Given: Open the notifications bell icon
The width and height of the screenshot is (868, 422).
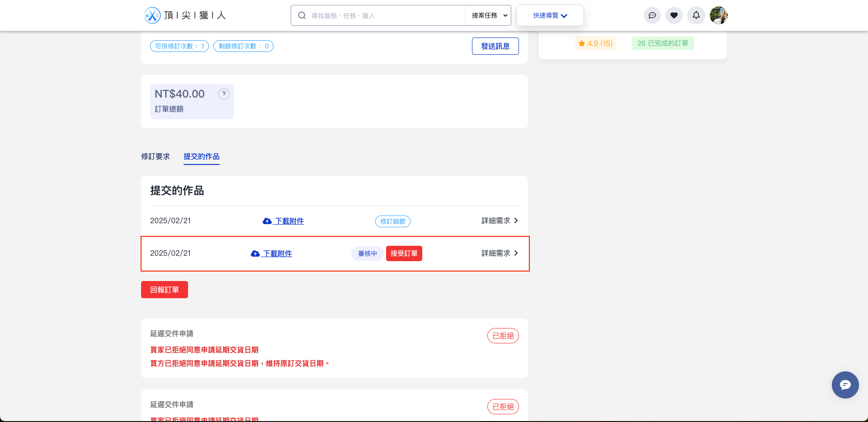Looking at the screenshot, I should pyautogui.click(x=696, y=15).
